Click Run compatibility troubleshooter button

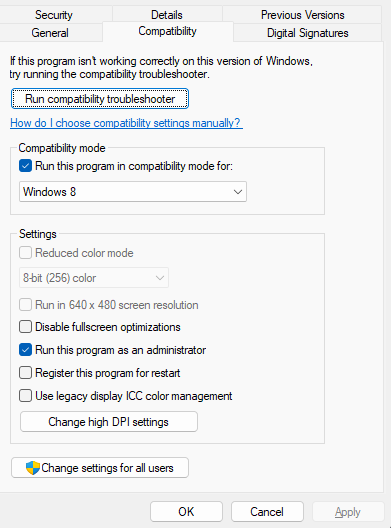pyautogui.click(x=100, y=99)
